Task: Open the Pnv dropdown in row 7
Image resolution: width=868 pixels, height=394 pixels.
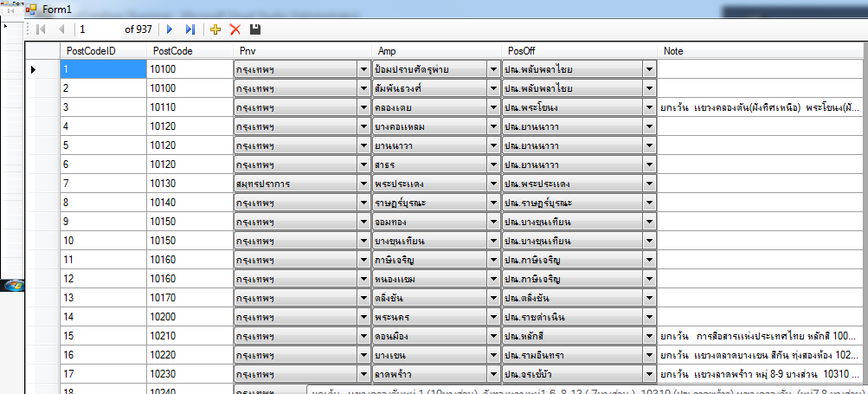Action: [x=363, y=184]
